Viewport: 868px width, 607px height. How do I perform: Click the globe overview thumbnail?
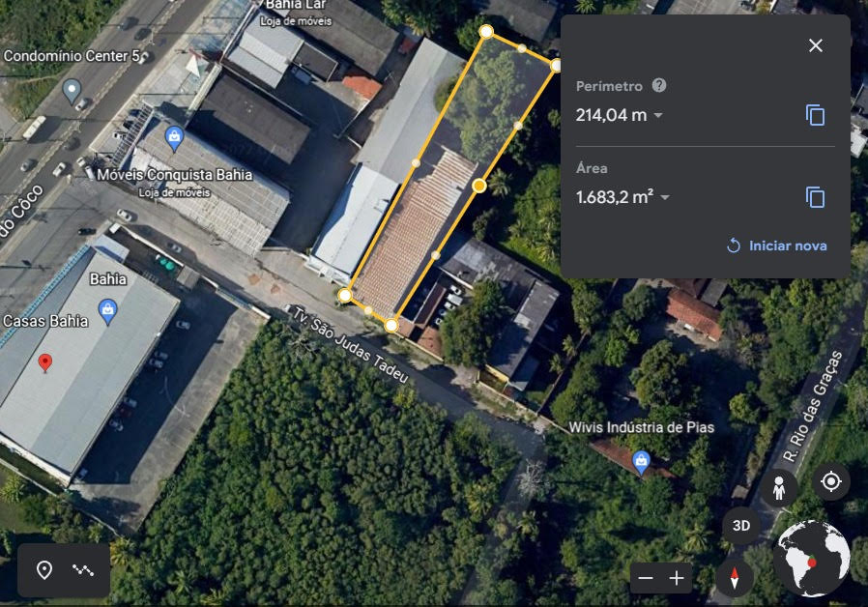point(812,559)
